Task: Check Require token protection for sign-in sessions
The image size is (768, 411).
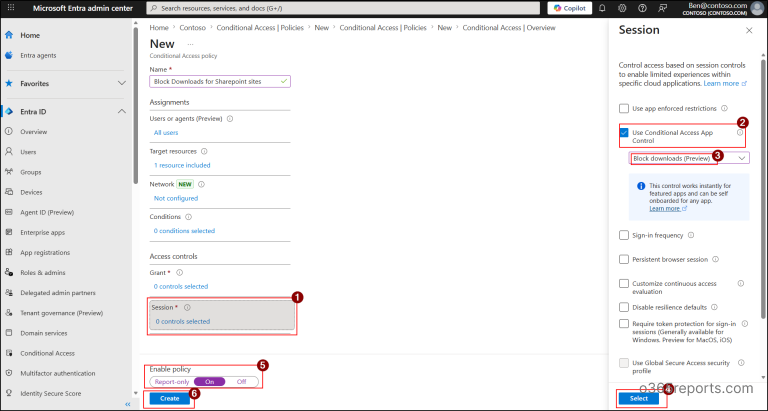Action: [x=624, y=324]
